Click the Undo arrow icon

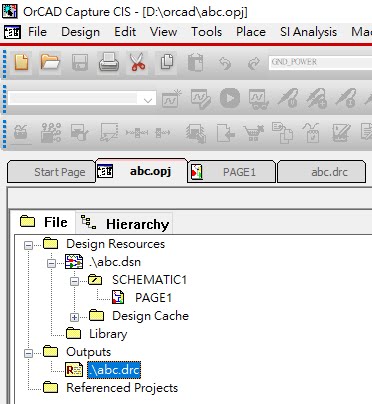coord(225,63)
